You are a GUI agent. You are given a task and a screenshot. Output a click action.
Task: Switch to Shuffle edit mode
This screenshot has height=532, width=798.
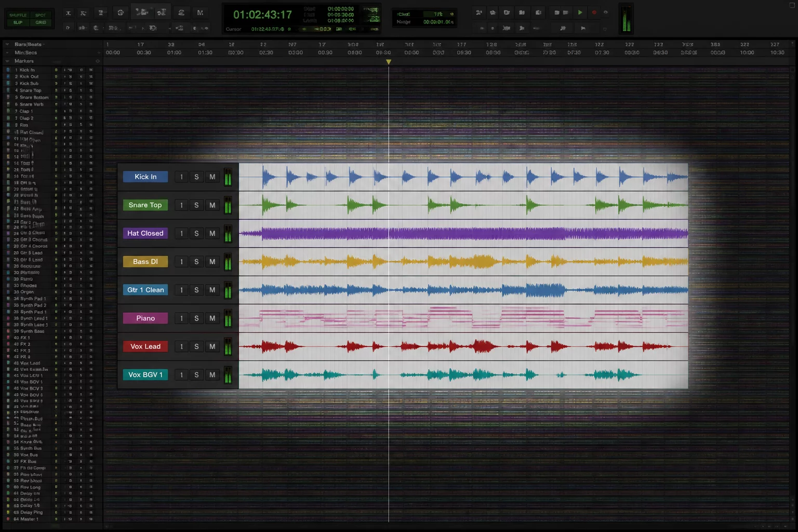click(x=18, y=15)
